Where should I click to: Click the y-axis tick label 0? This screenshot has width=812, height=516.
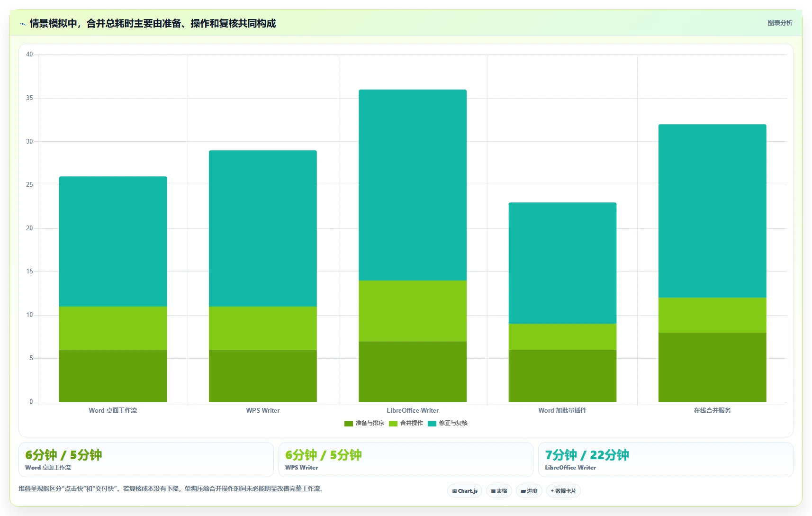pyautogui.click(x=31, y=402)
